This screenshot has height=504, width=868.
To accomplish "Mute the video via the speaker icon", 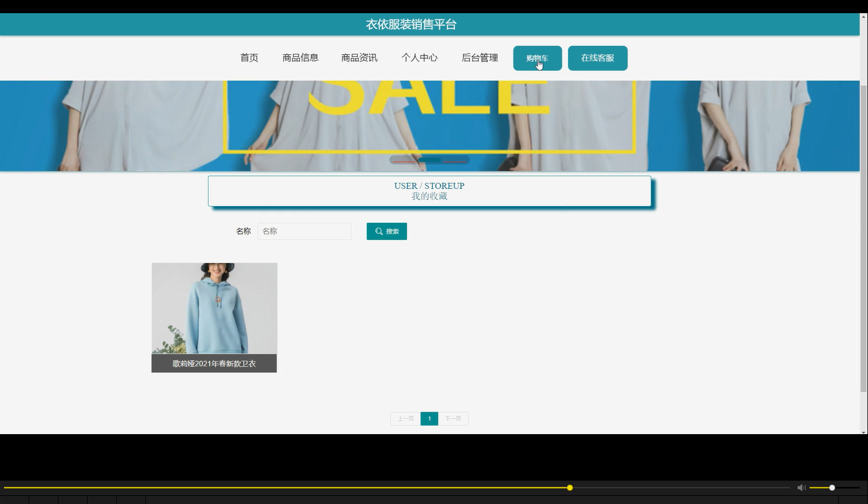I will click(801, 487).
